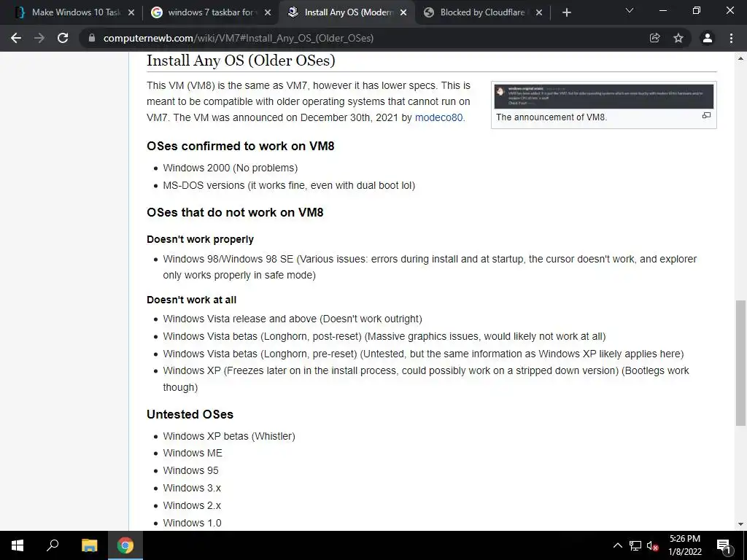Close the 'Blocked by Cloudflare' tab
Screen dimensions: 747x560
[x=539, y=13]
